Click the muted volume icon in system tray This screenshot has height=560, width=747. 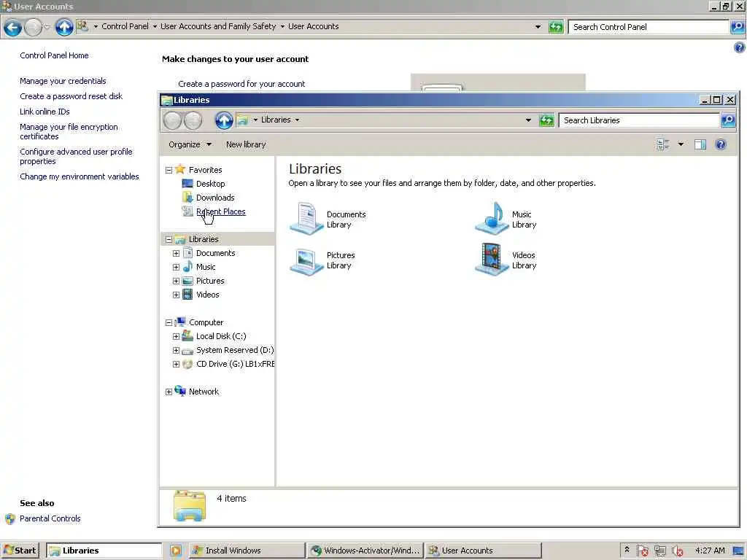(678, 551)
